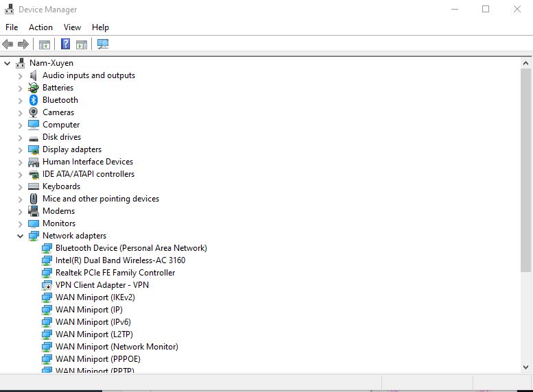Viewport: 533px width, 392px height.
Task: Click the VPN Client Adapter disabled icon
Action: [47, 285]
